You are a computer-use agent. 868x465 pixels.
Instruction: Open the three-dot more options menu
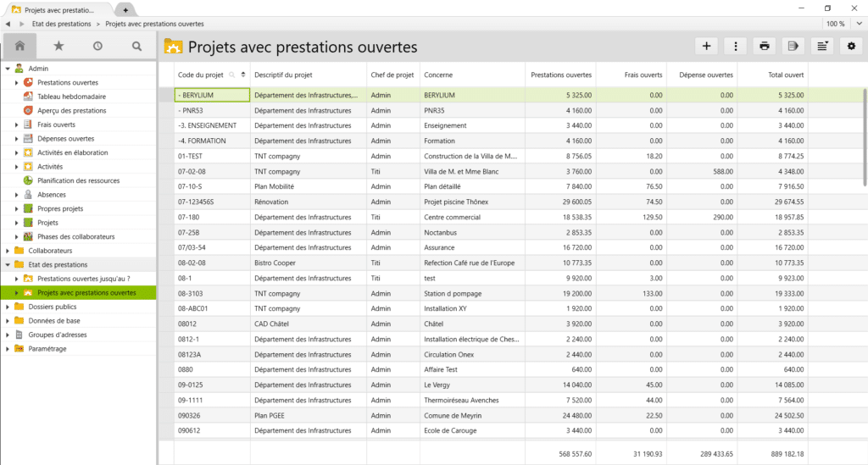click(x=735, y=47)
